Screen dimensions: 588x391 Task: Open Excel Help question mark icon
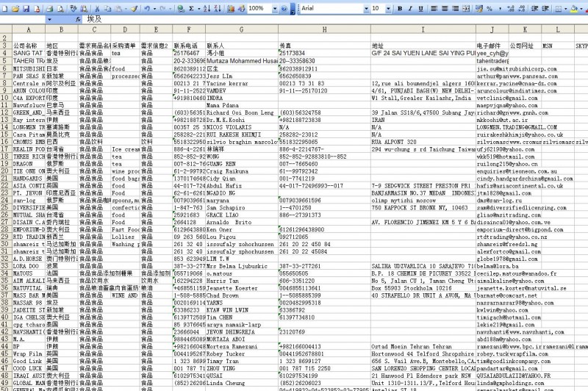284,9
